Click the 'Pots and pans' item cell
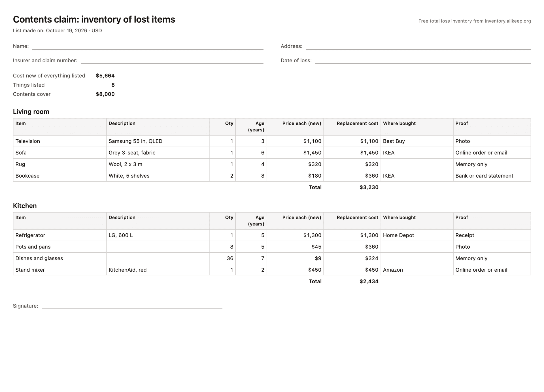 pos(60,247)
